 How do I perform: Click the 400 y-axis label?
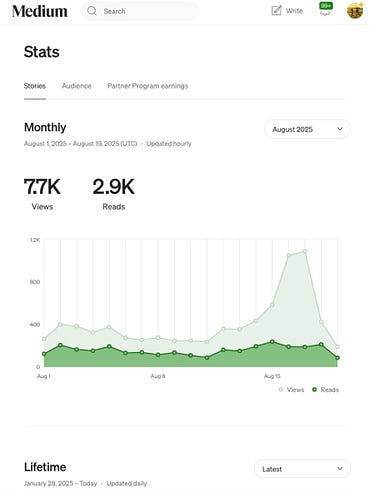tap(35, 324)
